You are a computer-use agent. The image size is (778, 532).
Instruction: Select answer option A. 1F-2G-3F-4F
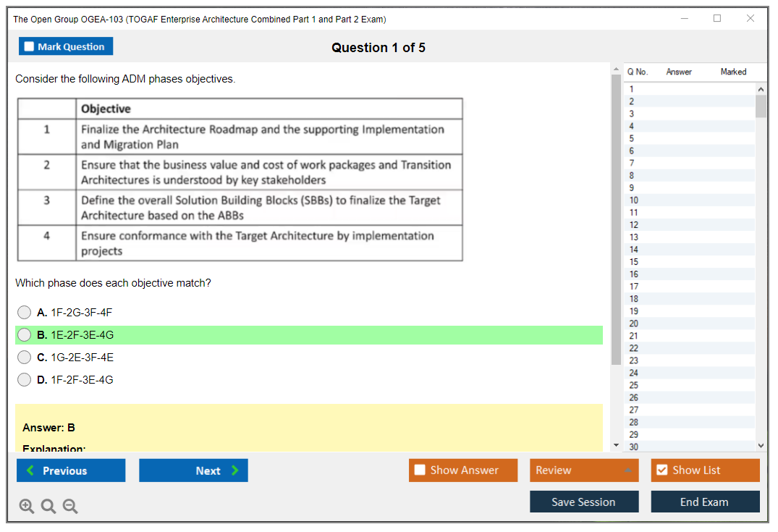25,313
